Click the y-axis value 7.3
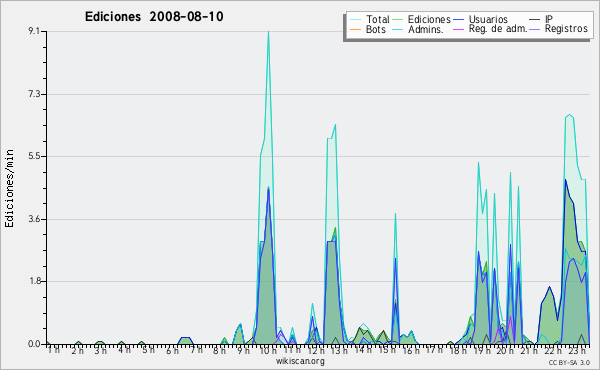The height and width of the screenshot is (370, 600). (x=34, y=94)
